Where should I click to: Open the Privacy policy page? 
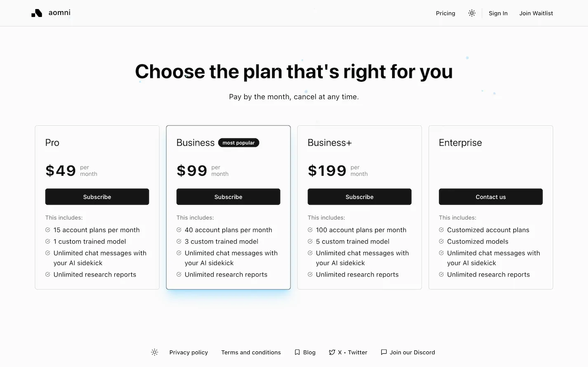point(188,352)
